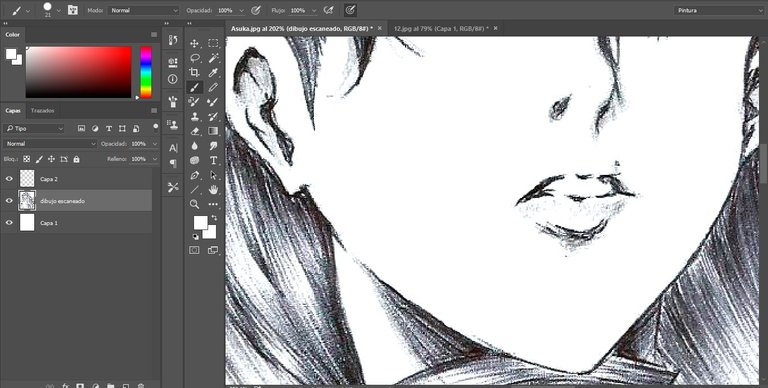Select the Lasso tool

click(x=194, y=58)
